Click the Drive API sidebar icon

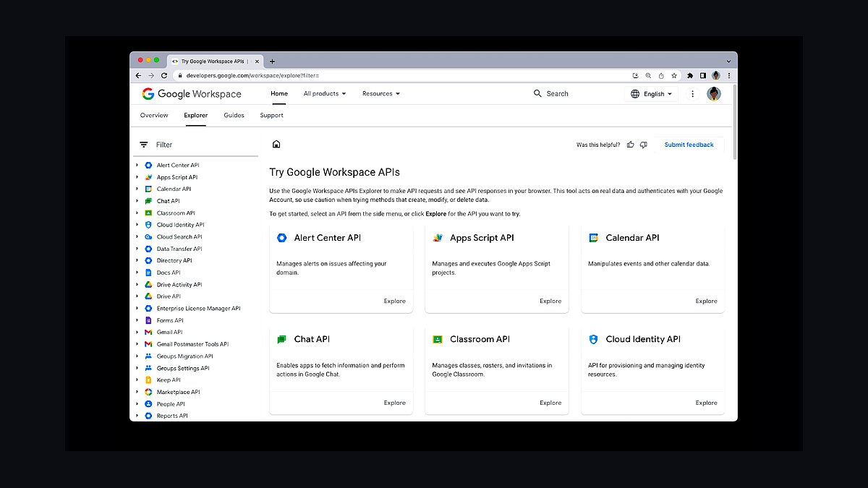click(x=148, y=296)
